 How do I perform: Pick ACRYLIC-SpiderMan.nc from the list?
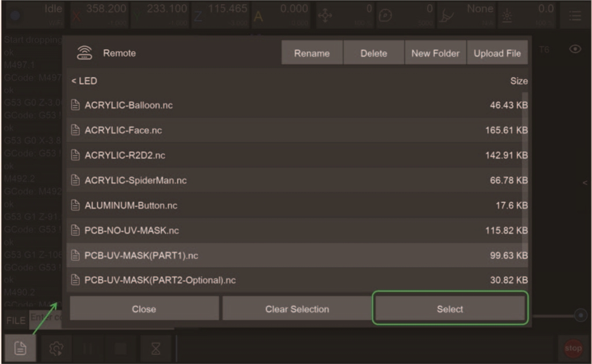[135, 180]
